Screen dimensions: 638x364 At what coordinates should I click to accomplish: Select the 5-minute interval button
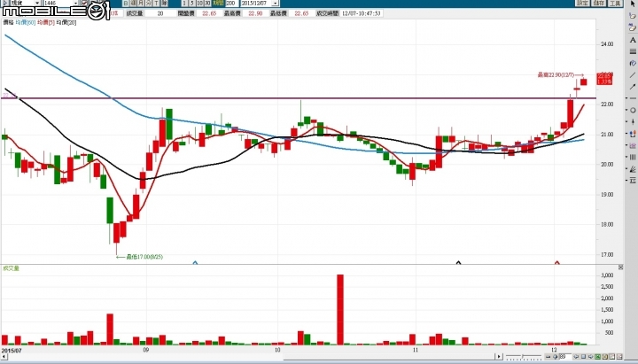(191, 3)
